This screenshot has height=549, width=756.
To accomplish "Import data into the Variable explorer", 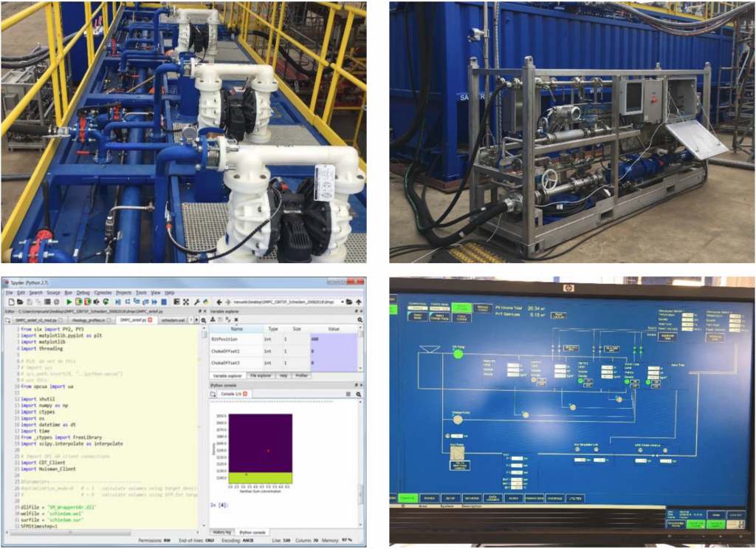I will [213, 320].
